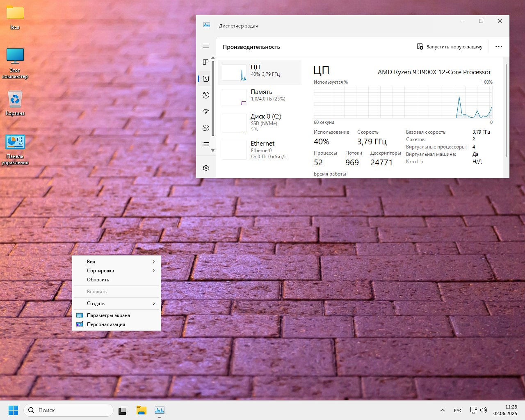Expand the Task Manager hamburger navigation menu
Viewport: 525px width, 420px height.
206,46
